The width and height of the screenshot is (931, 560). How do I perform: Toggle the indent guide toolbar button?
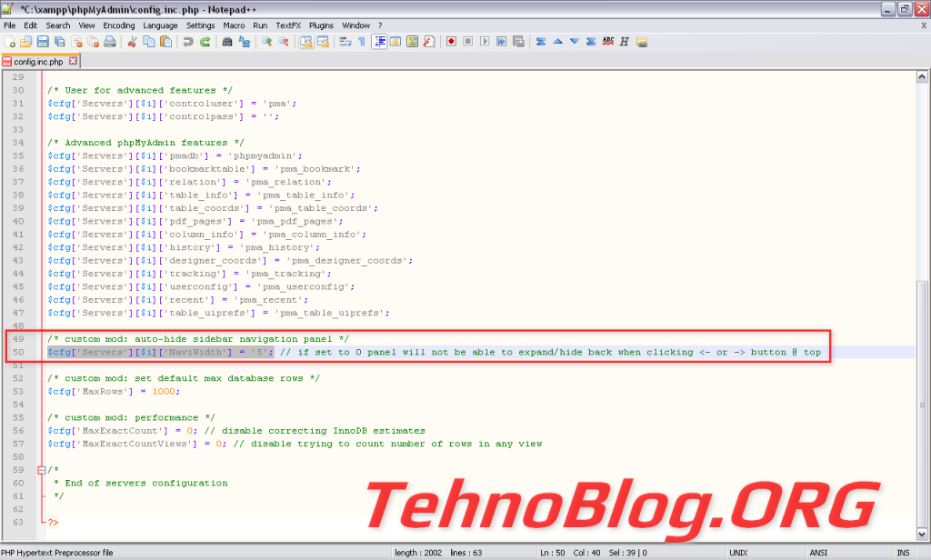[x=379, y=42]
